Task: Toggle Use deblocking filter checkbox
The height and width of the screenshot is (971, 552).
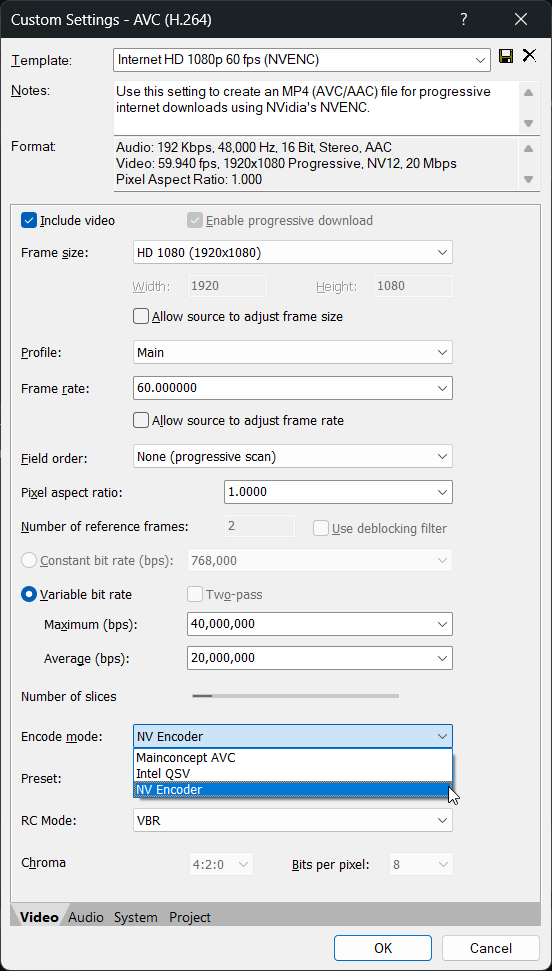Action: pos(321,528)
